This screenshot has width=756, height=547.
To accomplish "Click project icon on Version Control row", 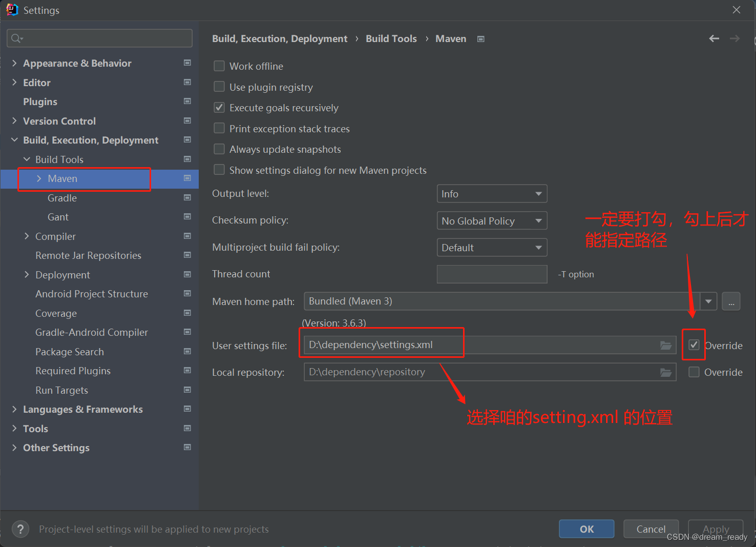I will (x=187, y=120).
